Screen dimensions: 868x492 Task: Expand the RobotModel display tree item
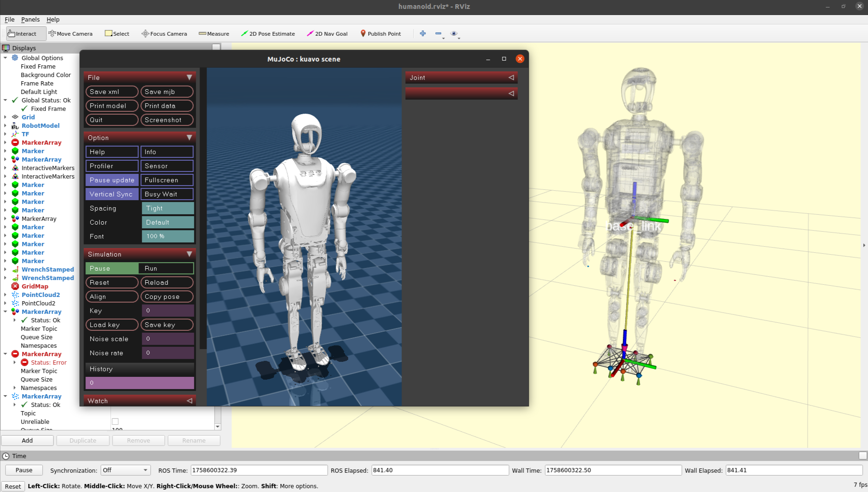(x=5, y=126)
